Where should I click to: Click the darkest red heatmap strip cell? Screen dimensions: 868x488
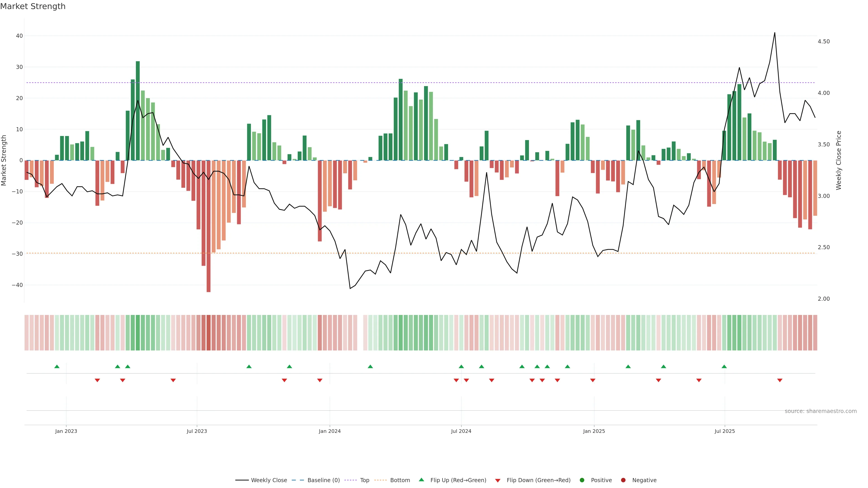209,333
